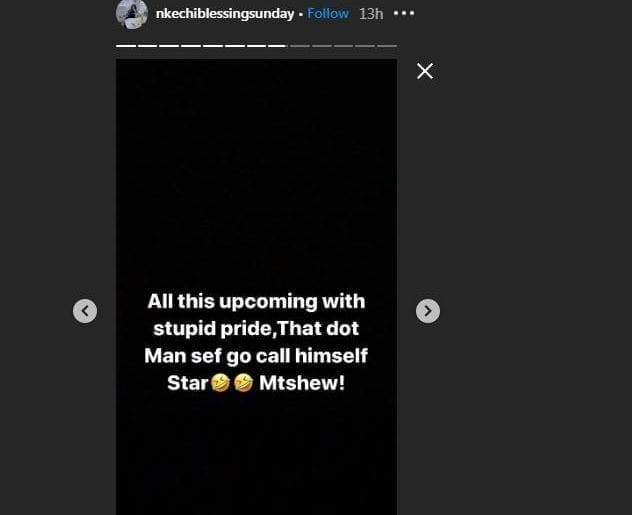The image size is (632, 515).
Task: Jump to the first story progress segment
Action: click(x=126, y=46)
